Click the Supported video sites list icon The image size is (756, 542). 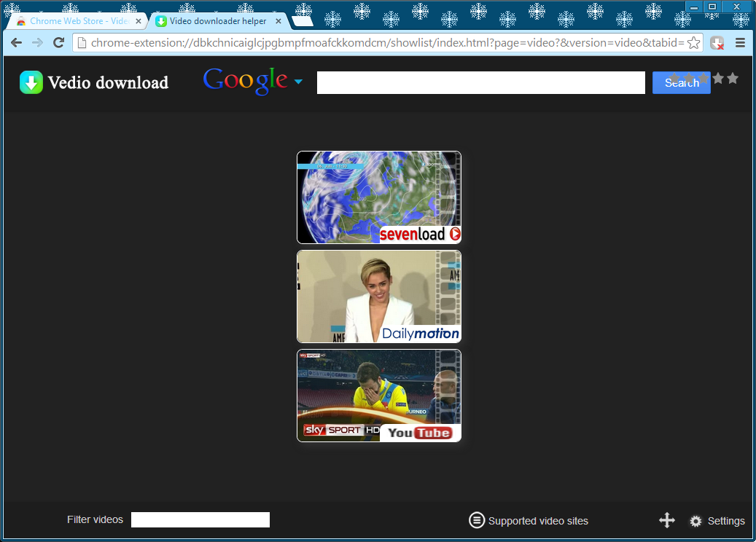pos(476,520)
